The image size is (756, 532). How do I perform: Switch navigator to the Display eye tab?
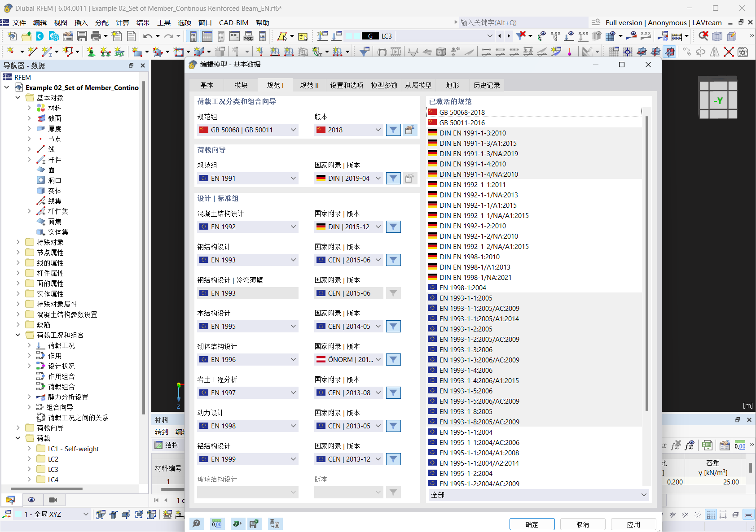[x=31, y=500]
